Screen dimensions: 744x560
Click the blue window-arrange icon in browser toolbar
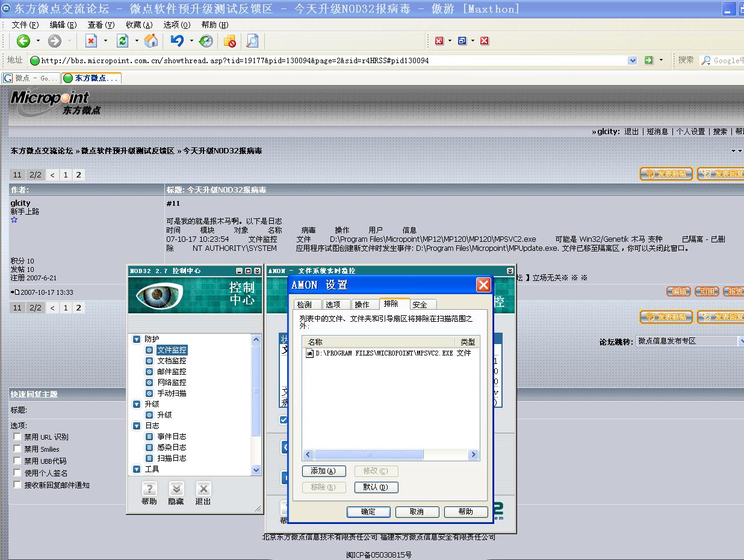[x=462, y=41]
